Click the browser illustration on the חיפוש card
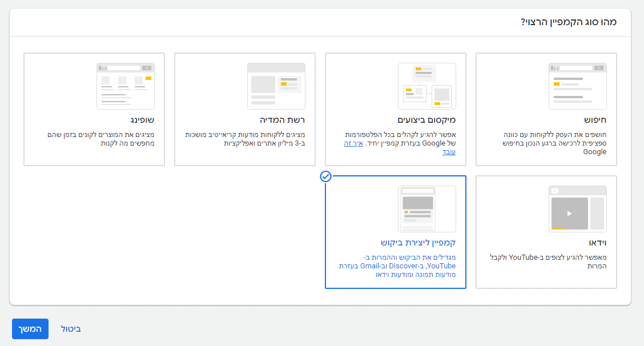The image size is (644, 346). tap(578, 86)
